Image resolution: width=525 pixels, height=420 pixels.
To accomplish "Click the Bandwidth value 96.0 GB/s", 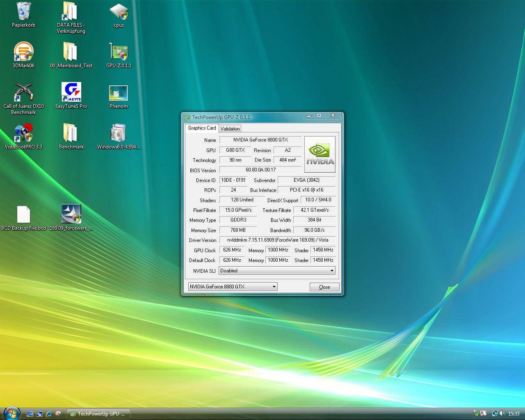I will [315, 230].
